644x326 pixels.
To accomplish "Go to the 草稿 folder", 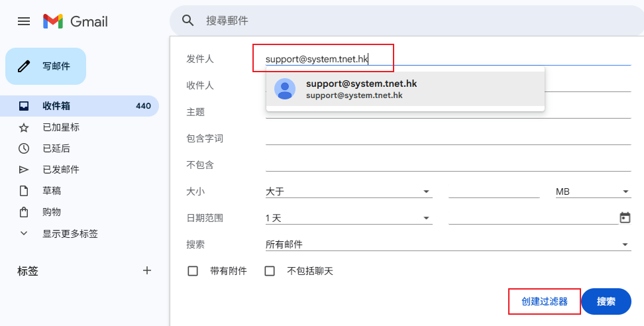I will point(52,191).
